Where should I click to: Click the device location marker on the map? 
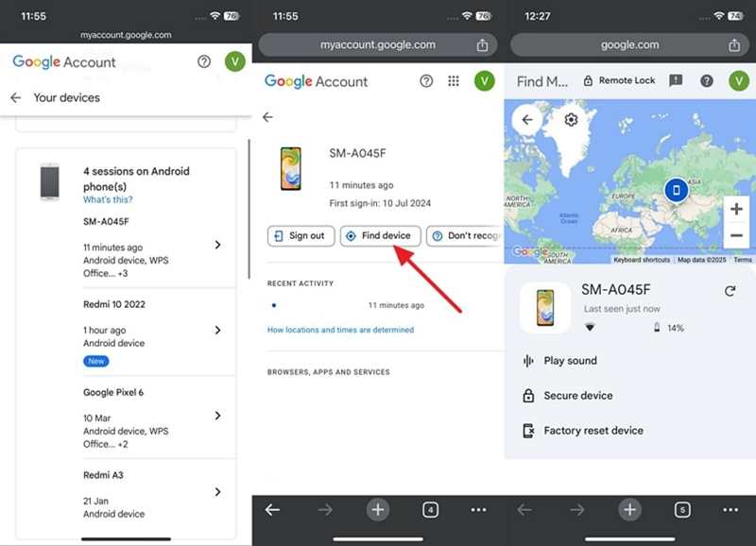pyautogui.click(x=675, y=190)
